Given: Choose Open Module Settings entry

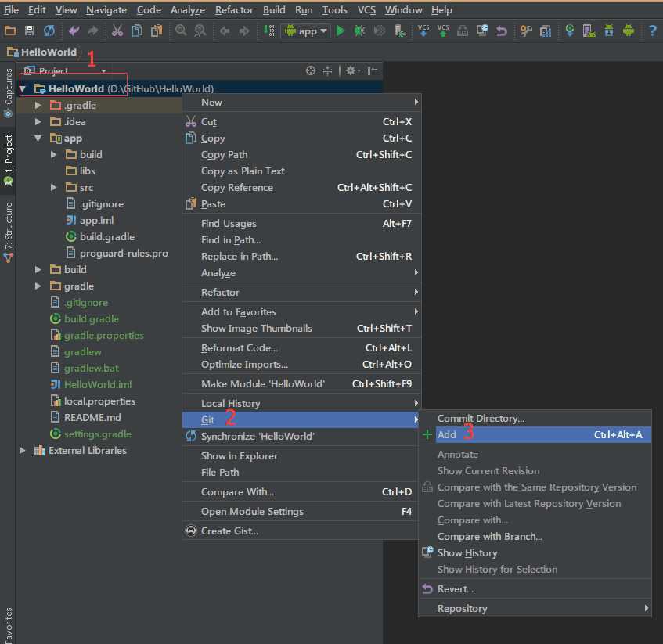Looking at the screenshot, I should pos(301,511).
